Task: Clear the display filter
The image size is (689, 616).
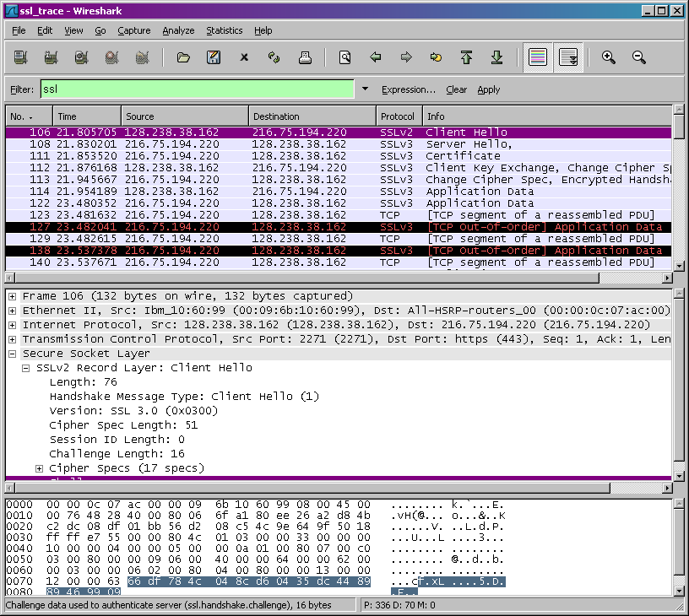Action: pyautogui.click(x=457, y=89)
